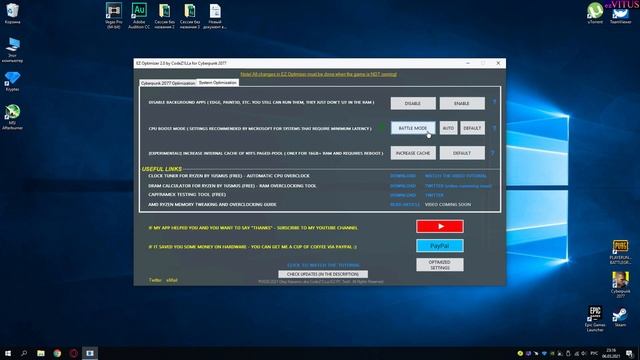Download Clock Tuner for Ryzen
This screenshot has height=360, width=640.
[403, 176]
